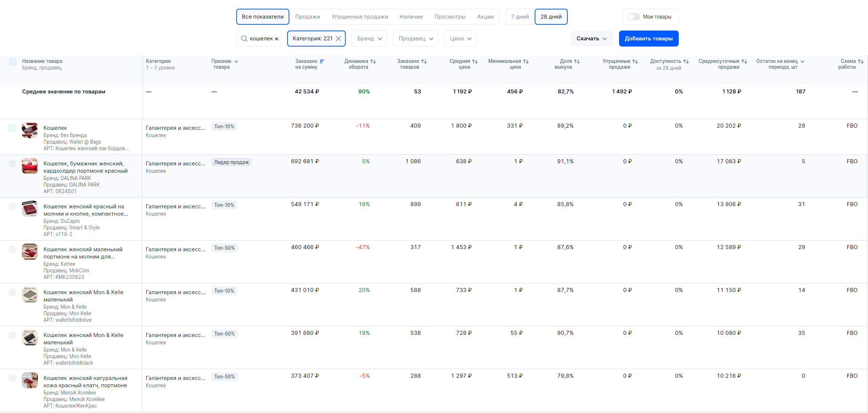Click Категория column header
The height and width of the screenshot is (413, 868).
[x=158, y=61]
